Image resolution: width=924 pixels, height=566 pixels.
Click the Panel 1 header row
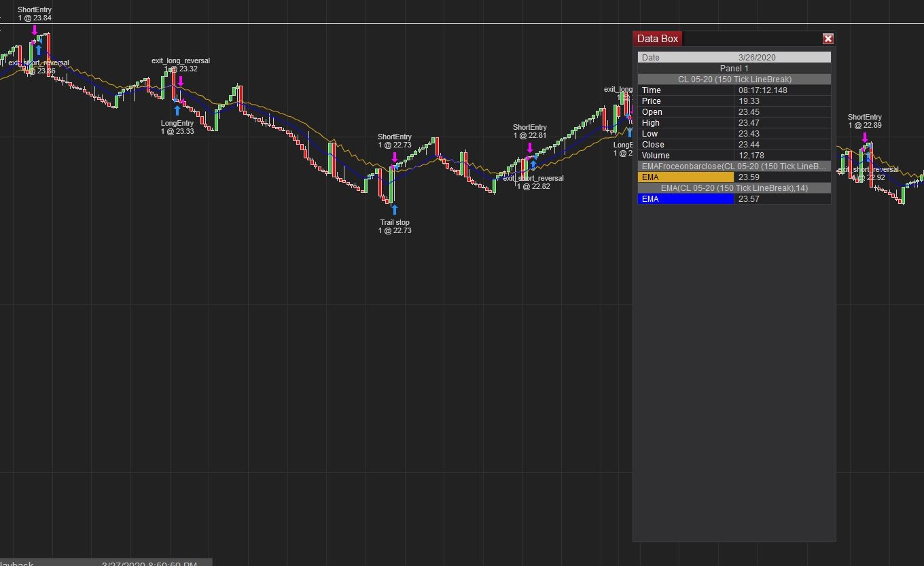[x=734, y=69]
